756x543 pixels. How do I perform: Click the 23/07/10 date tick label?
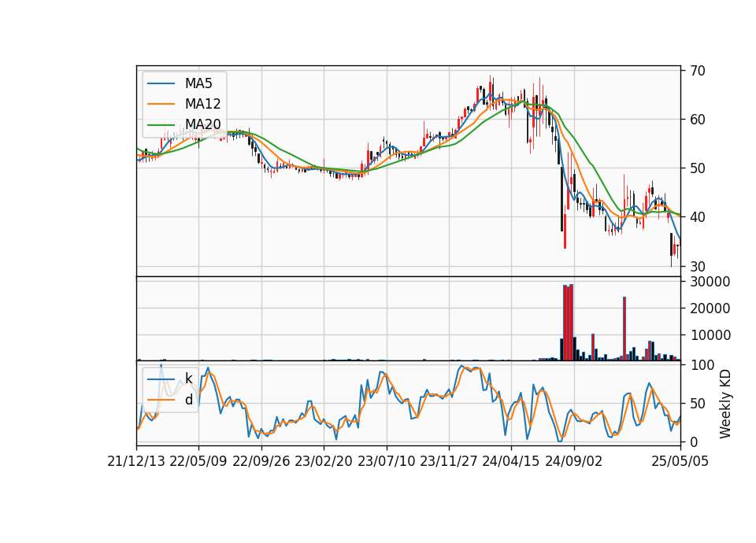click(386, 461)
